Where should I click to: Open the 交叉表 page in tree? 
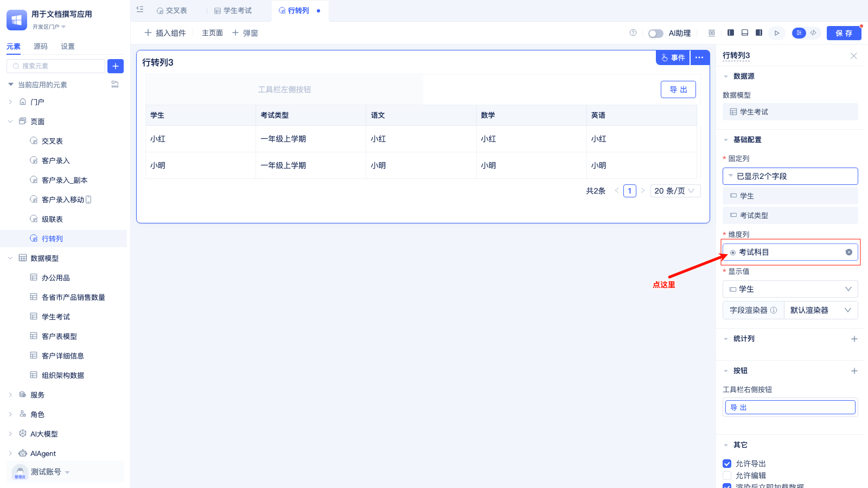(52, 141)
